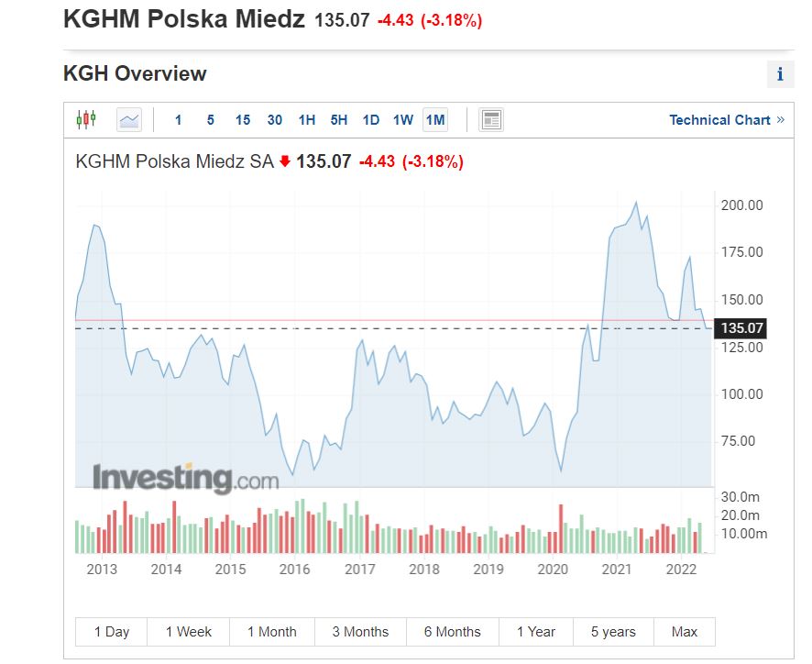Viewport: 812px width, 664px height.
Task: Switch interval to 1W
Action: pos(403,120)
